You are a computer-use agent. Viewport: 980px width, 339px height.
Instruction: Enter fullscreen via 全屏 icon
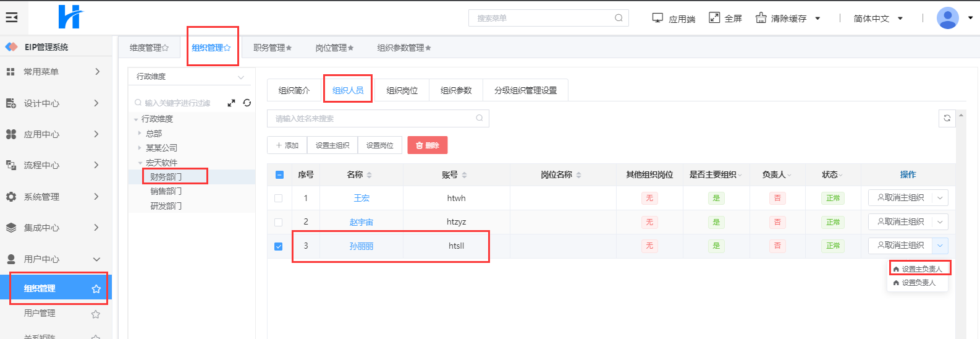[x=714, y=18]
